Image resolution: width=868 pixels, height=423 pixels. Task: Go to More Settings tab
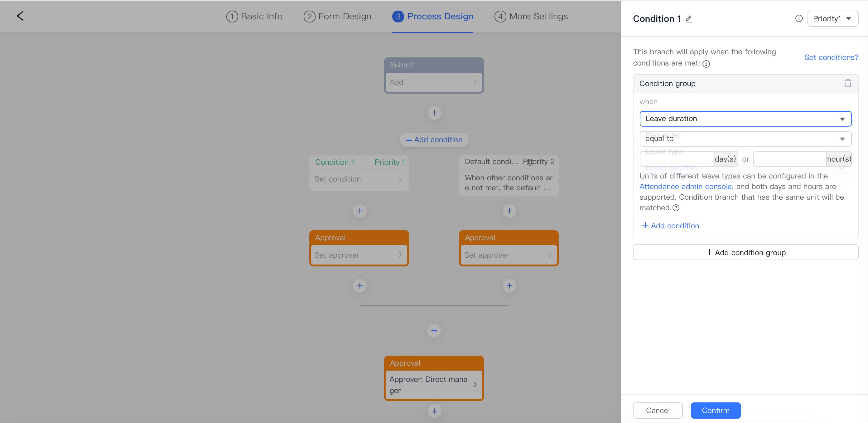click(x=531, y=16)
